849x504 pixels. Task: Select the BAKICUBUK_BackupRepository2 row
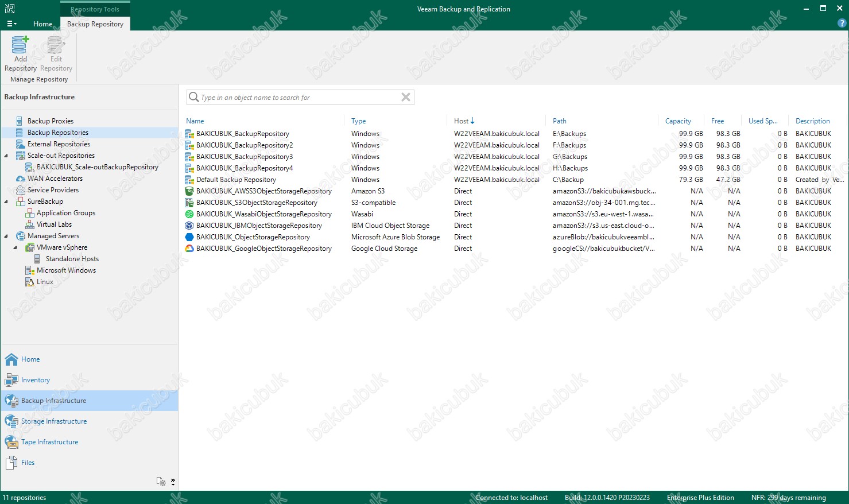point(515,145)
